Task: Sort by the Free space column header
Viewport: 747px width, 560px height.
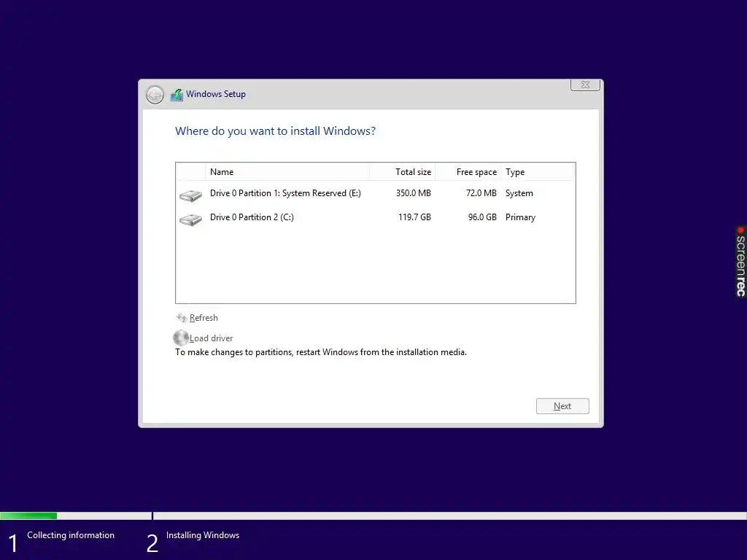Action: click(468, 172)
